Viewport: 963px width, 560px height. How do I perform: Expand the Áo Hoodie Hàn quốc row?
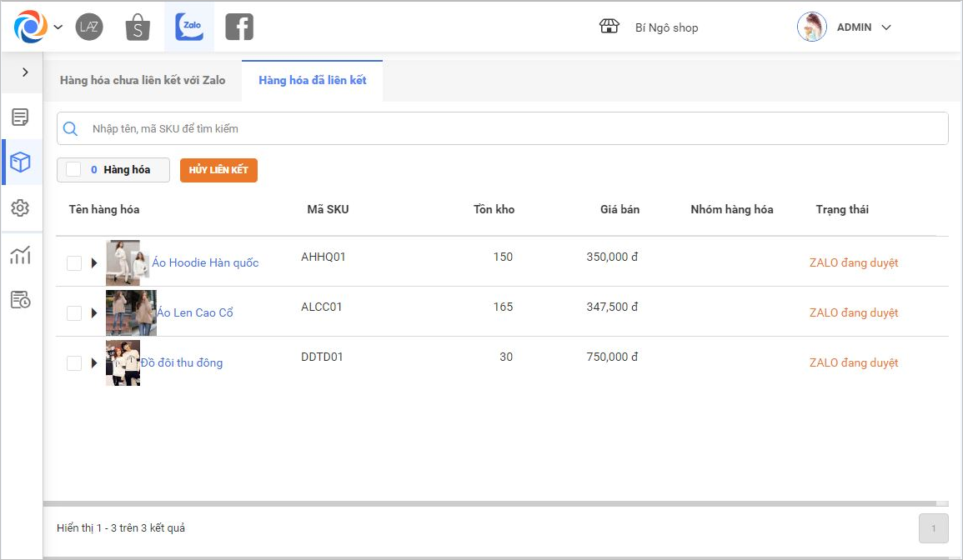94,263
